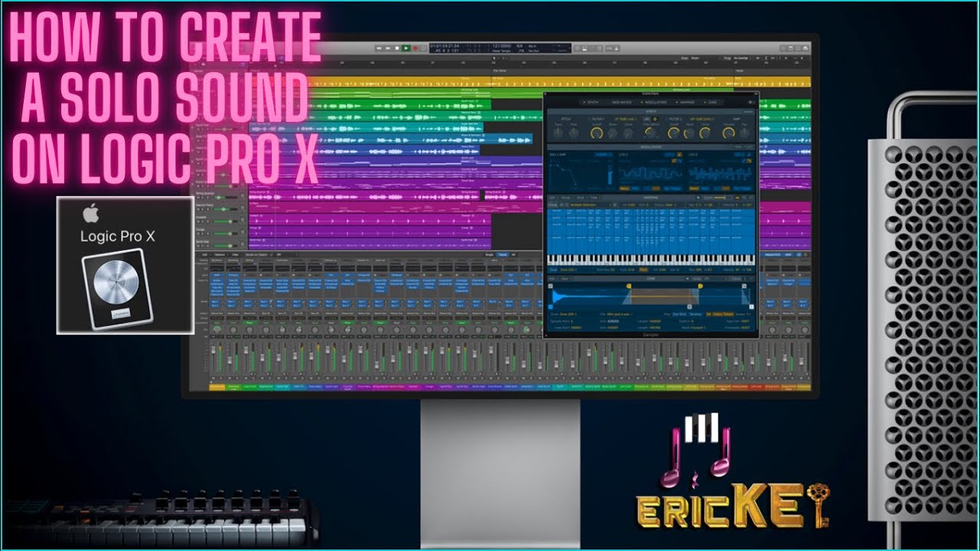Click the Mapping pane zoom slider
Screen dimensions: 980x551
coord(721,197)
